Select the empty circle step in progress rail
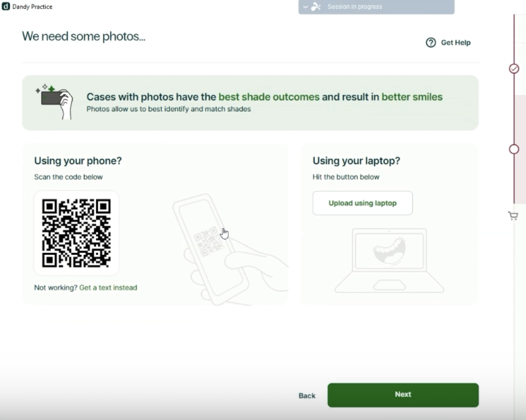 (514, 149)
